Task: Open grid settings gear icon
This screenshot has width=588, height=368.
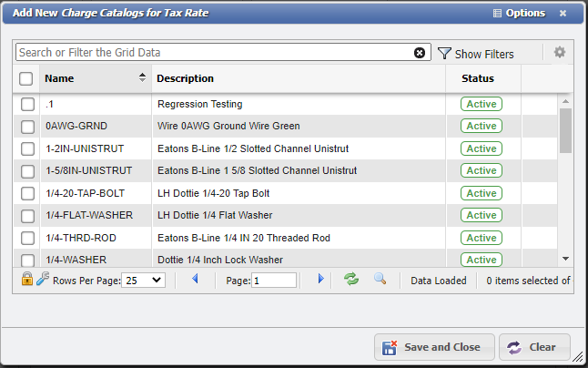Action: coord(560,53)
